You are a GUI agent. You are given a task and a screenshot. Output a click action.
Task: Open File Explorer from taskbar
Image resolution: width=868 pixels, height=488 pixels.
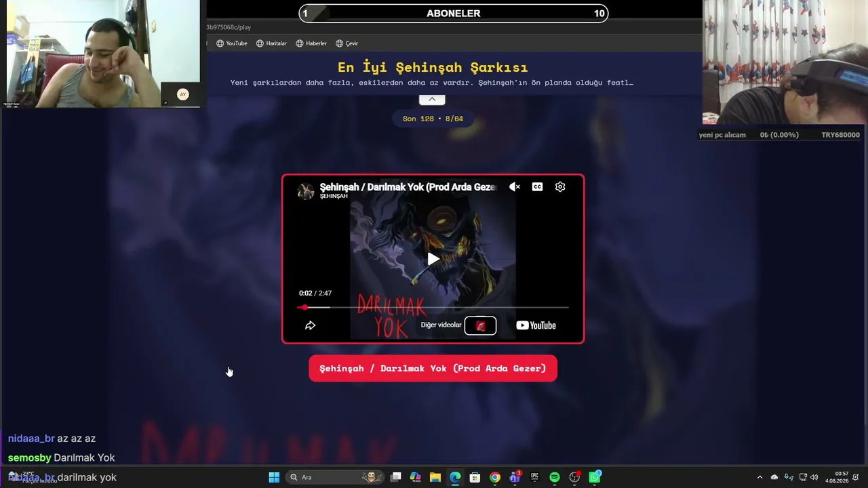(435, 477)
